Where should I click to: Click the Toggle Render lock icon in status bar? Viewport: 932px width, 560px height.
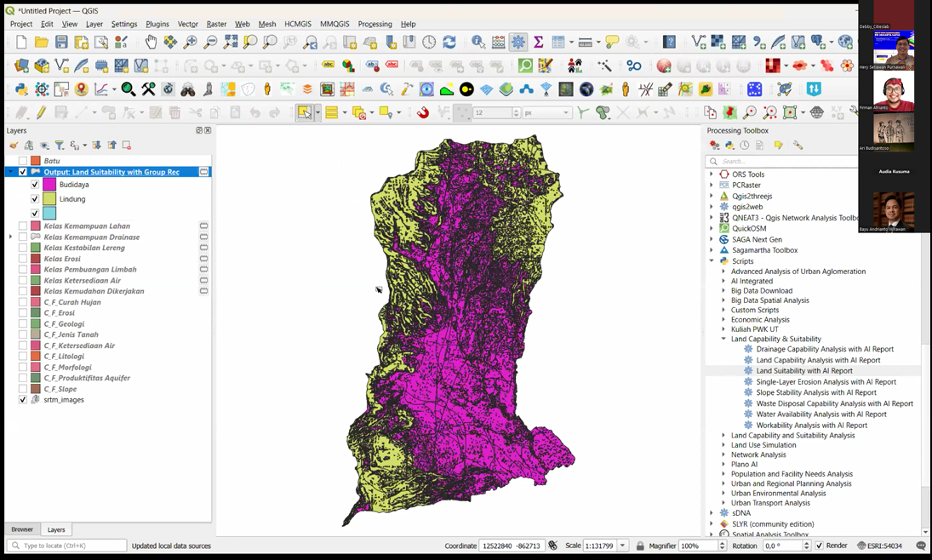coord(640,546)
